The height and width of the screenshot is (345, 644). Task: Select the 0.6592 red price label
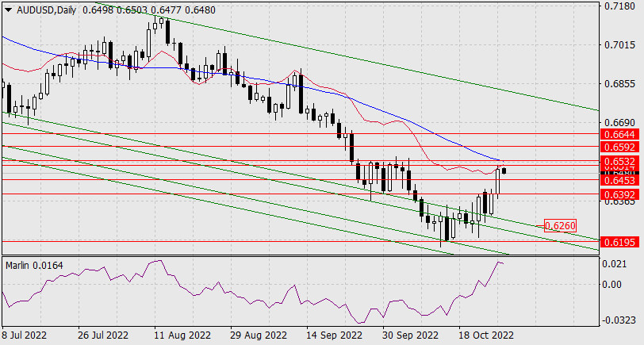point(617,147)
